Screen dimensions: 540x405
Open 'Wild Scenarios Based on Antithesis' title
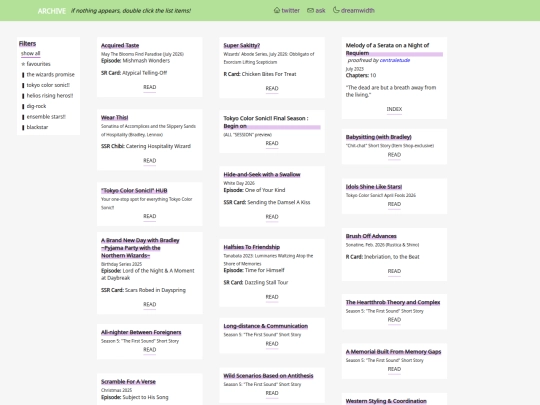pos(268,376)
